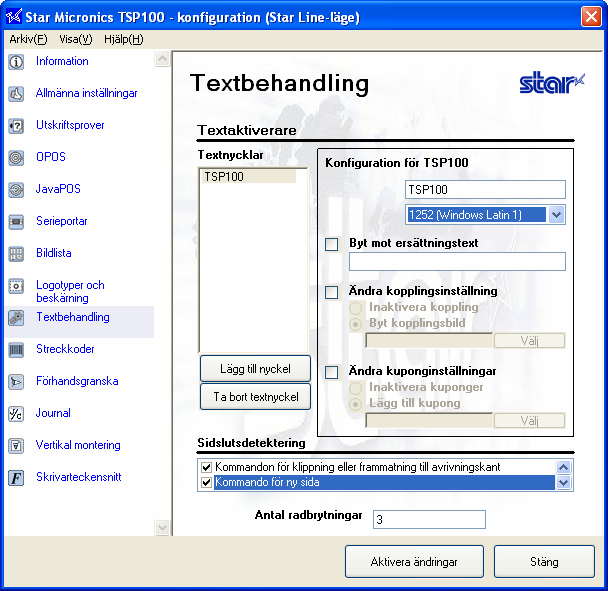Click Sidslutsdetektering list scroll down arrow

[x=563, y=483]
